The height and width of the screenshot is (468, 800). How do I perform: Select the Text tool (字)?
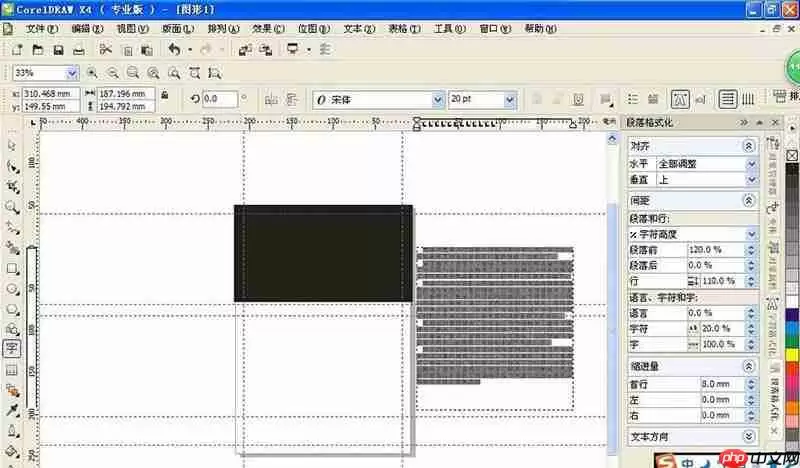(x=12, y=349)
